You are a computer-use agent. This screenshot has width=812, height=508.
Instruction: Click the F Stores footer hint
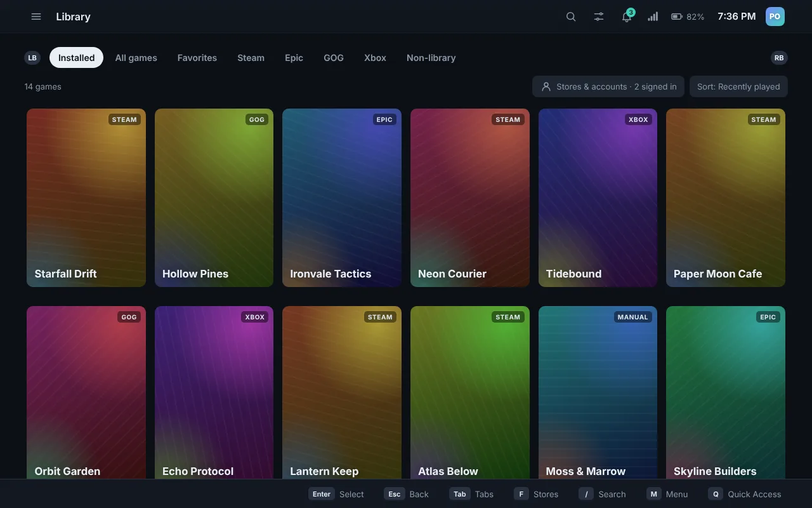[536, 494]
